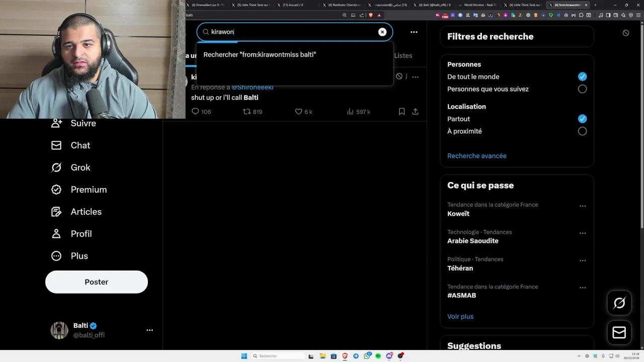Open a new browser tab with the plus
The height and width of the screenshot is (362, 644).
(595, 5)
